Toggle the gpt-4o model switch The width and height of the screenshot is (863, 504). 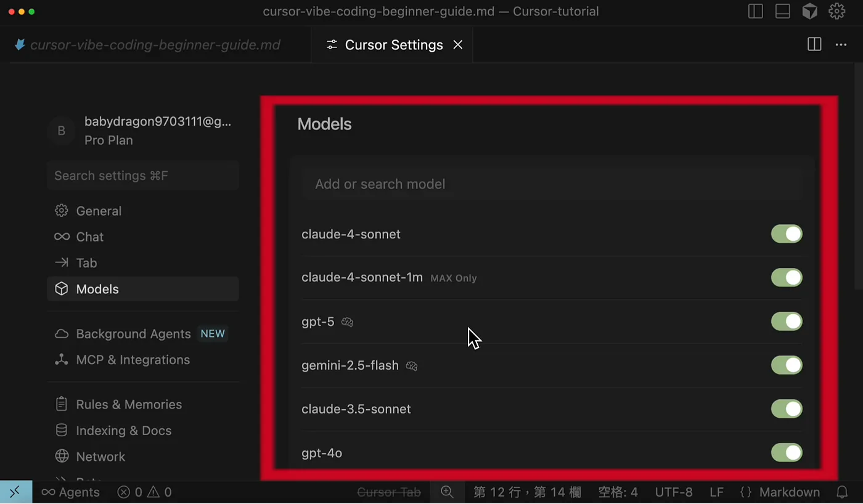(x=787, y=453)
